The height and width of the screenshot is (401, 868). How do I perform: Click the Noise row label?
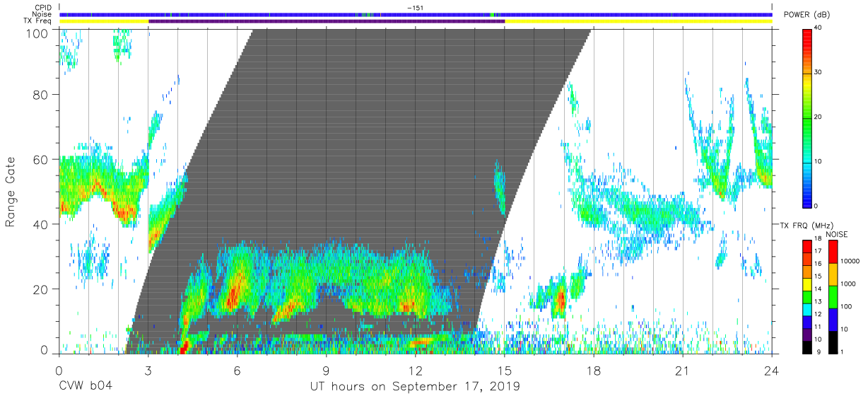(x=42, y=14)
